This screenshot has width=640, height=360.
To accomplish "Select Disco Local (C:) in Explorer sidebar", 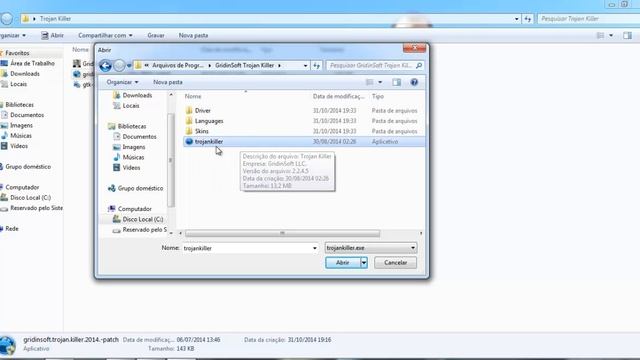I will tap(30, 198).
